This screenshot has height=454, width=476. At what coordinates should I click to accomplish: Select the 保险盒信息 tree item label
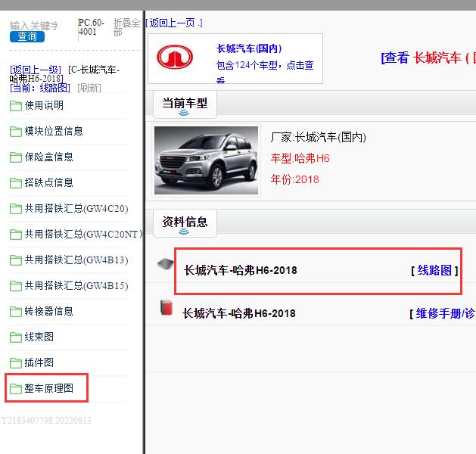49,157
